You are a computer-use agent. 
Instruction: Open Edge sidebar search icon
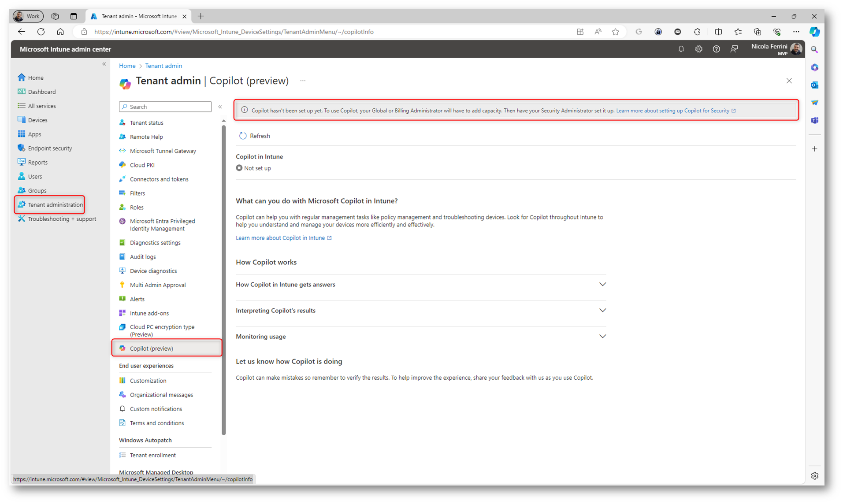[x=814, y=50]
